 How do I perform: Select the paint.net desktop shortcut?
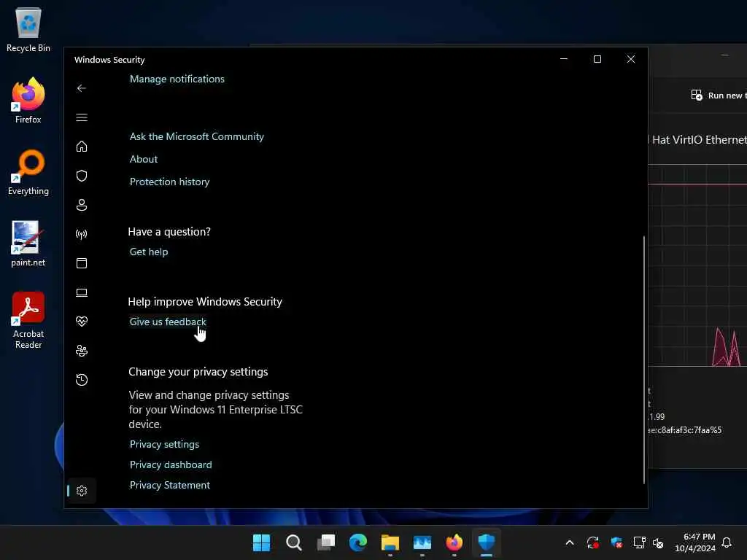click(x=28, y=244)
